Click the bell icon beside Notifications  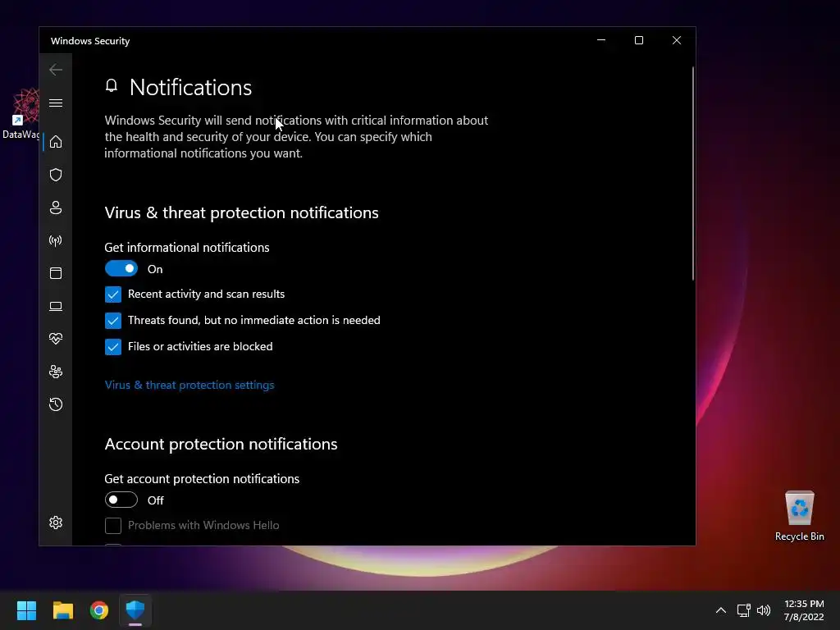tap(112, 85)
